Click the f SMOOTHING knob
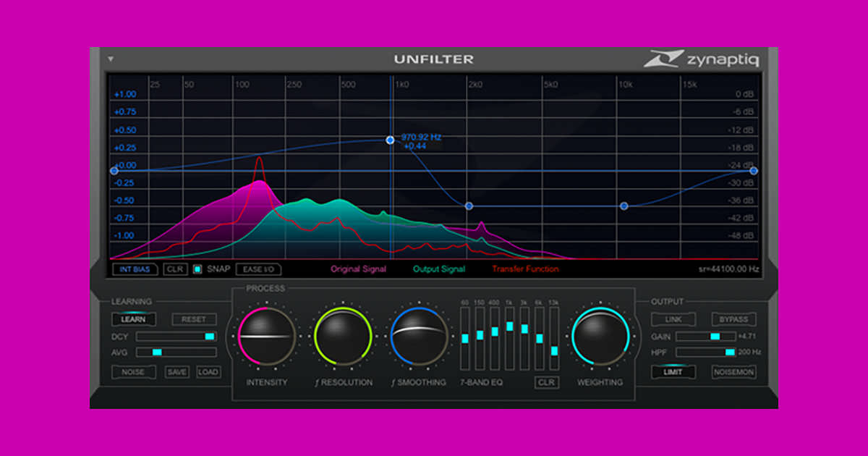This screenshot has height=456, width=868. [420, 337]
